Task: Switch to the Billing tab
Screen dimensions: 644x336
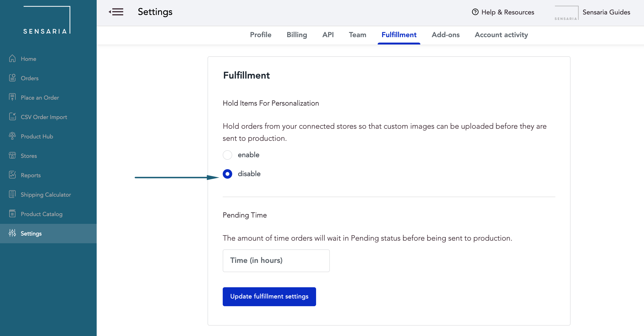Action: (x=297, y=35)
